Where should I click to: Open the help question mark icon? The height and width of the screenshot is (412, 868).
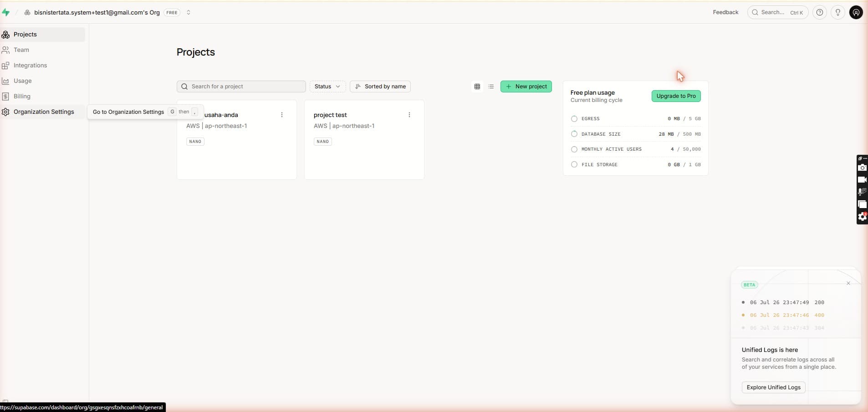click(x=820, y=12)
